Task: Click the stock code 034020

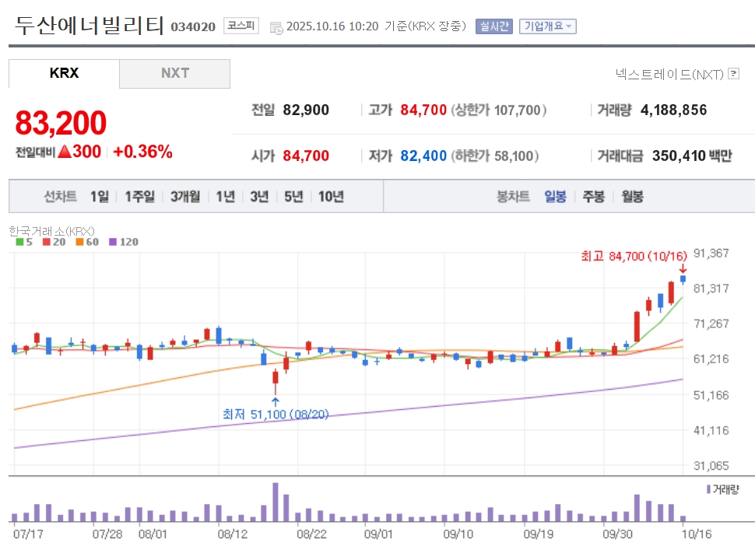Action: click(x=193, y=27)
